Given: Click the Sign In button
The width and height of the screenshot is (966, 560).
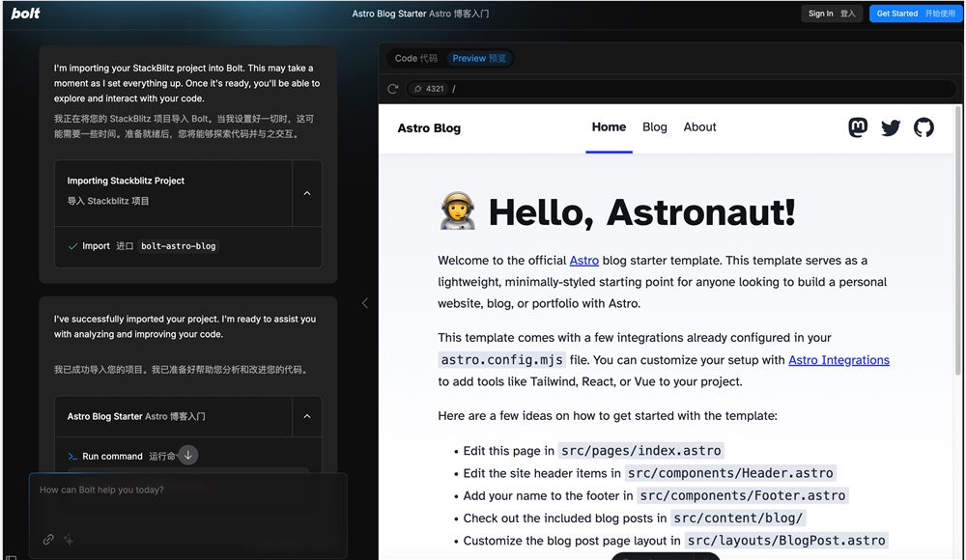Looking at the screenshot, I should pos(832,14).
